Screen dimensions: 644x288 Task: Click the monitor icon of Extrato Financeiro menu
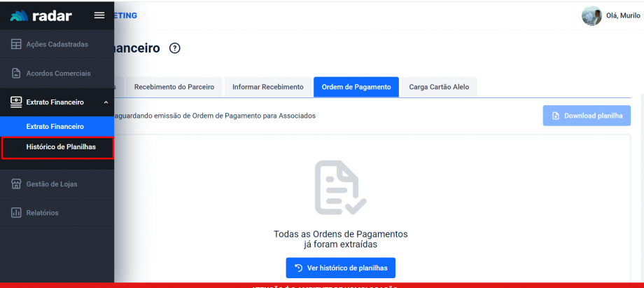(x=15, y=102)
